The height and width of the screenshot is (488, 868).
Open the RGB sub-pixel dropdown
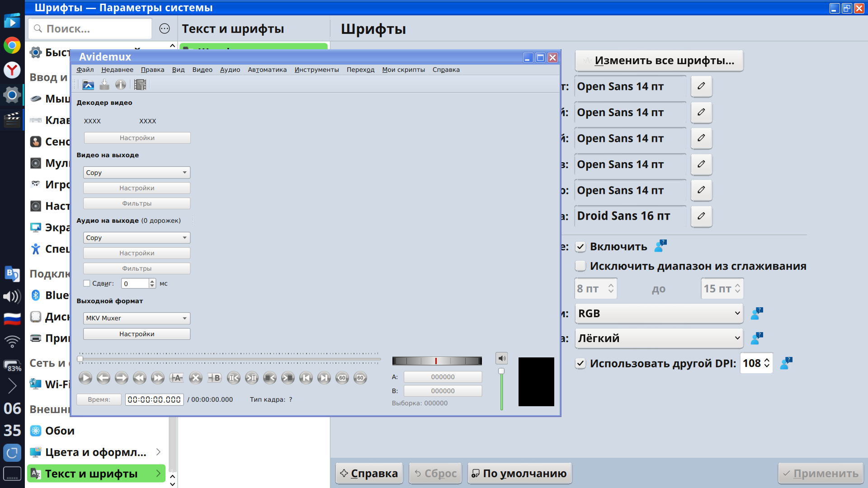659,314
